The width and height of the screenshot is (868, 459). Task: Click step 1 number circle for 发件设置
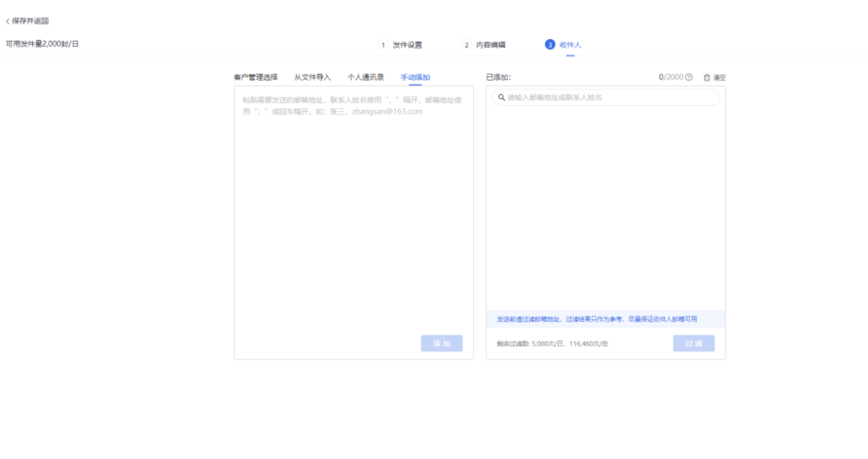(x=383, y=44)
